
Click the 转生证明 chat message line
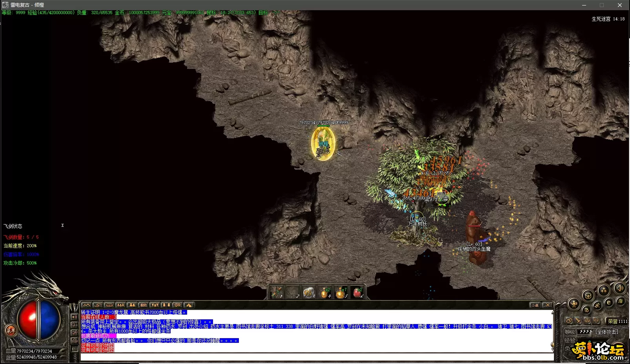(x=134, y=312)
